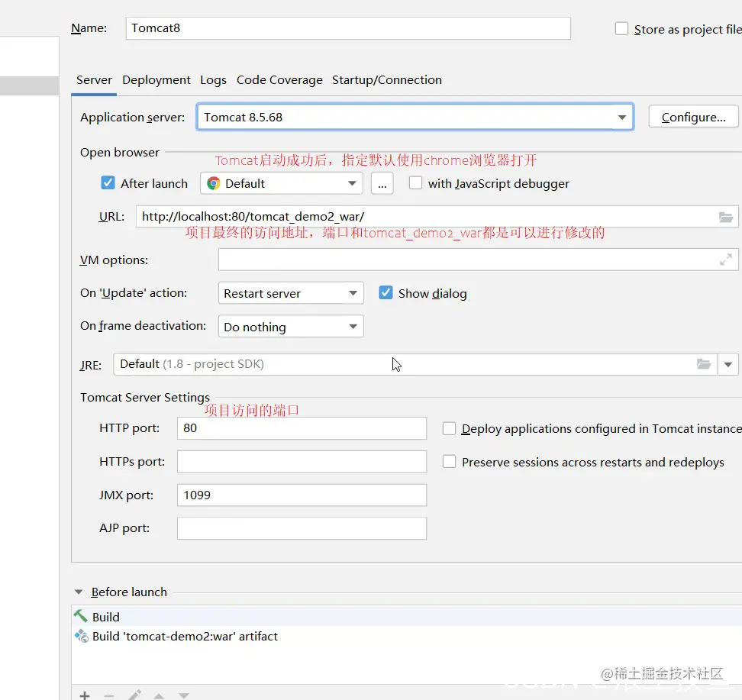The height and width of the screenshot is (700, 742).
Task: Click the Chrome icon in browser dropdown
Action: pyautogui.click(x=214, y=184)
